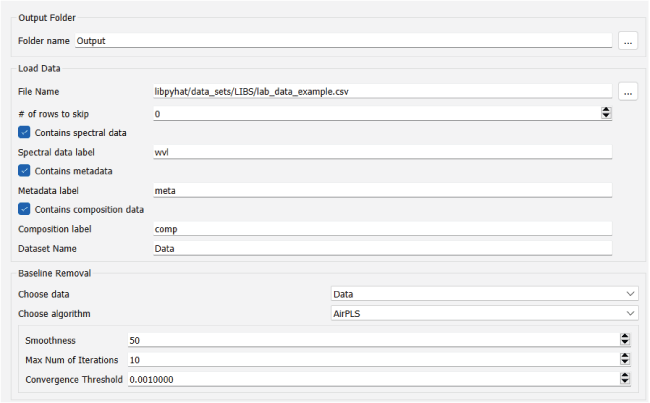Screen dimensions: 650x403
Task: Decrease the number of rows to skip
Action: (x=606, y=117)
